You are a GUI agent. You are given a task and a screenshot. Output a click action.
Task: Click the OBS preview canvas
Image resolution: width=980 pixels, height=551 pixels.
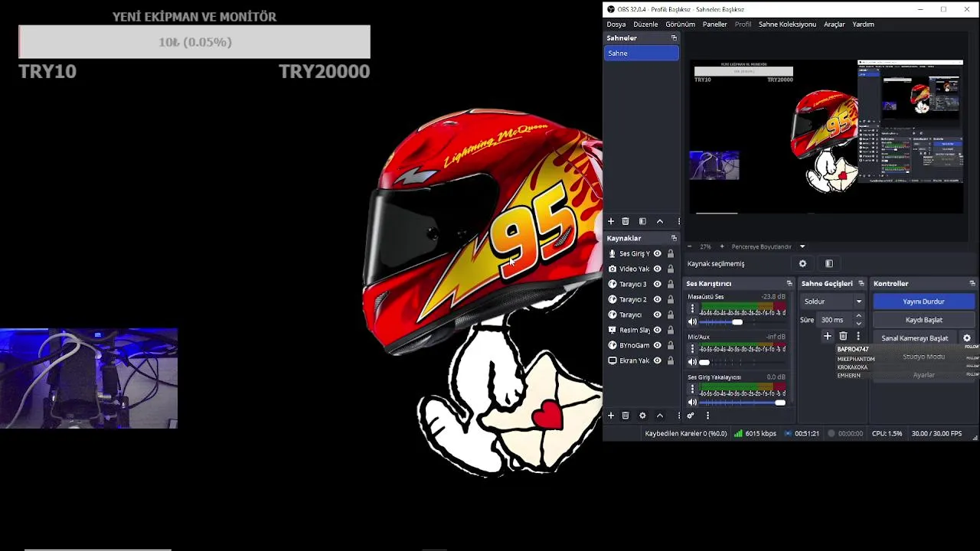(828, 136)
